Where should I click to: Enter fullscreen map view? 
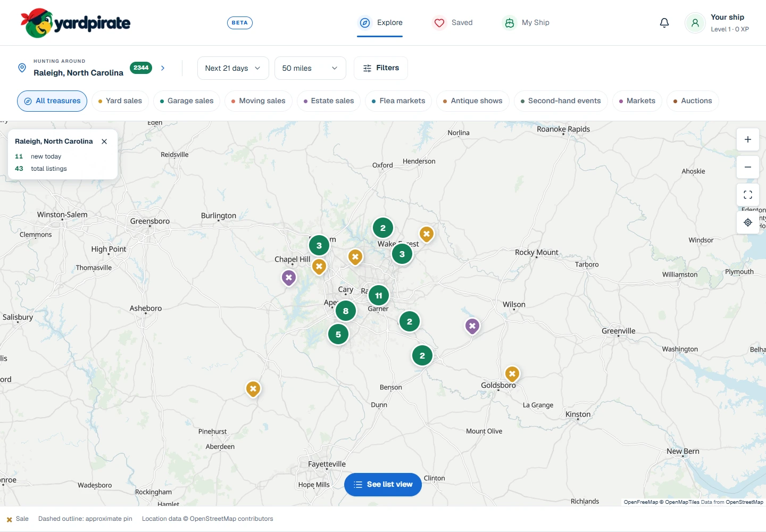(x=748, y=195)
